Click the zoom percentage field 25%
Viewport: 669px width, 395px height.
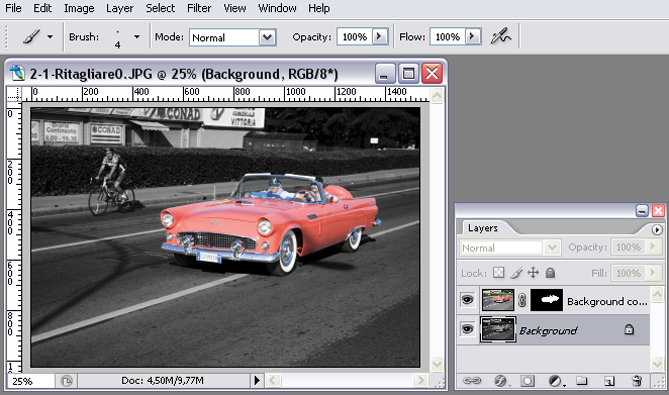click(31, 381)
